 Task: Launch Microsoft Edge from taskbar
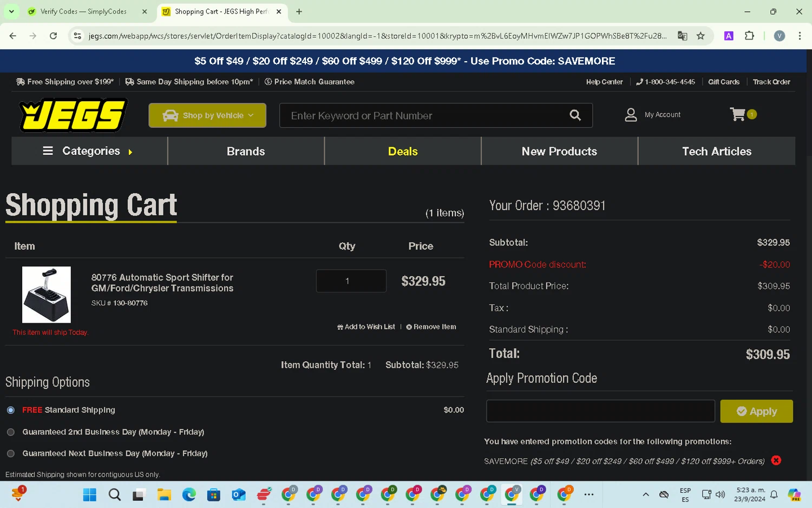tap(189, 494)
